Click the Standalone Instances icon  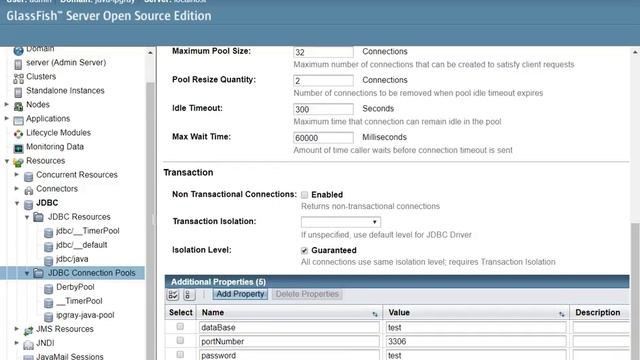18,92
